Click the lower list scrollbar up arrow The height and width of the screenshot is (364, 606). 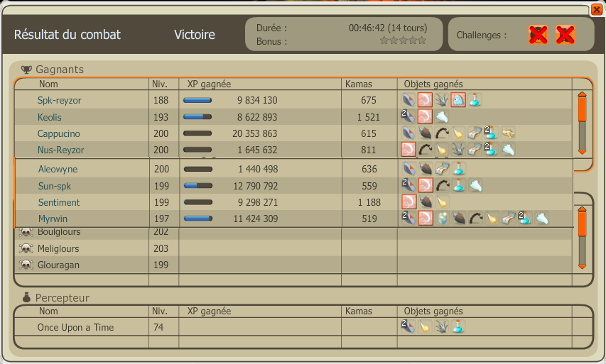pos(582,209)
